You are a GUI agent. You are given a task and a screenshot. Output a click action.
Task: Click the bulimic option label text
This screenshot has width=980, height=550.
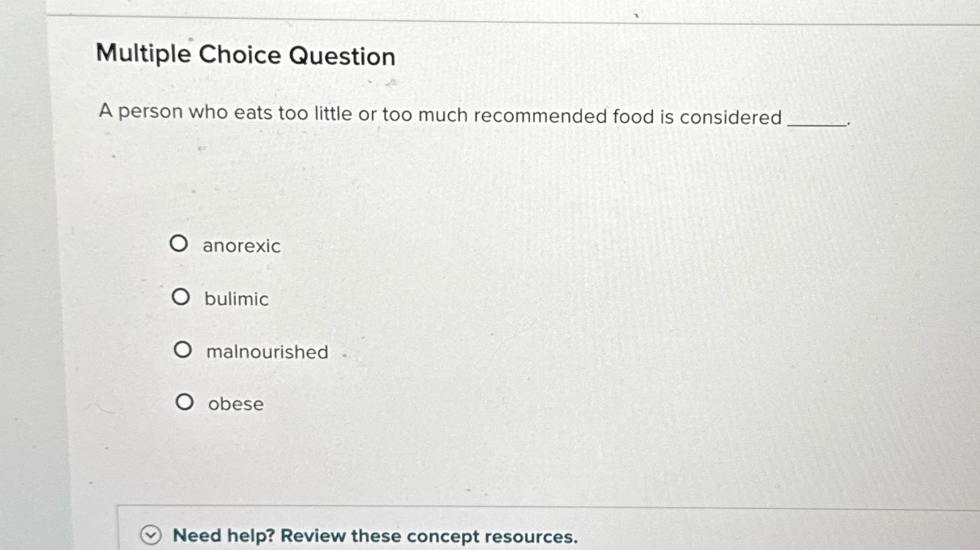tap(235, 299)
